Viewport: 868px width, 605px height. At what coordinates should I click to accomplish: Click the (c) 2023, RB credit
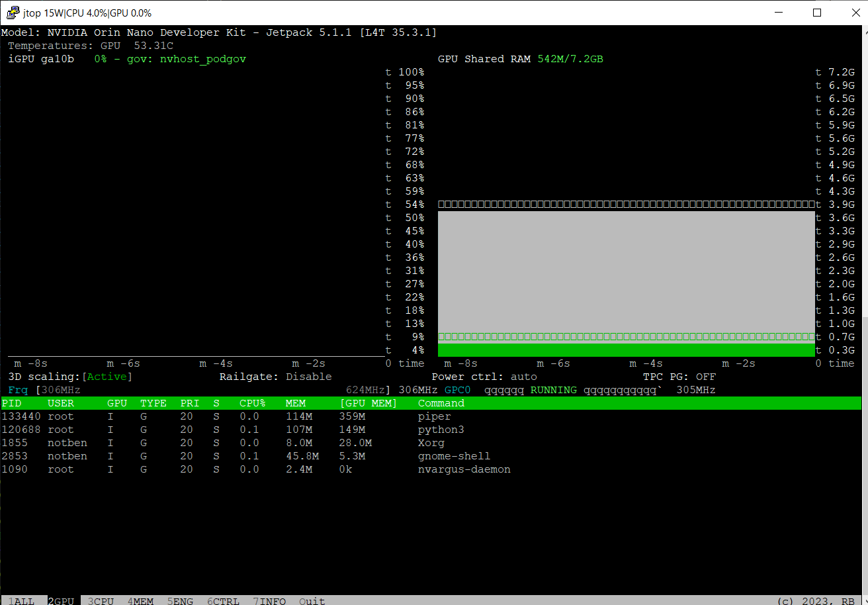[x=815, y=601]
